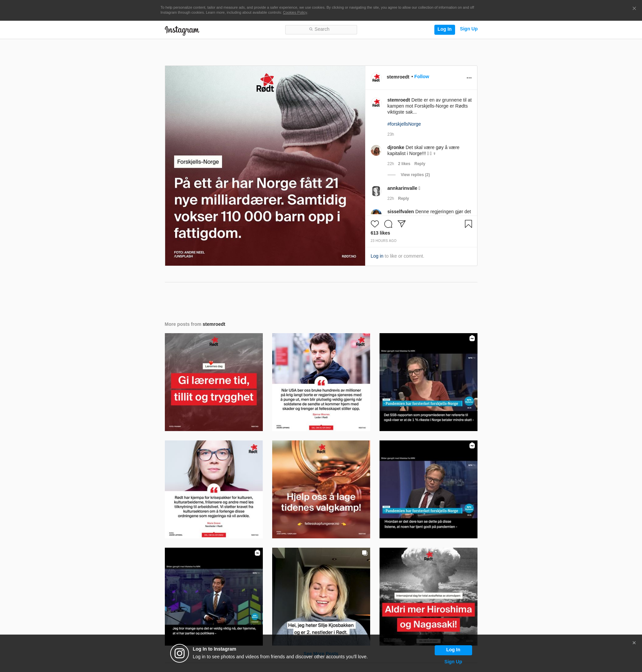642x672 pixels.
Task: Click stemroedt profile avatar in post header
Action: (376, 78)
